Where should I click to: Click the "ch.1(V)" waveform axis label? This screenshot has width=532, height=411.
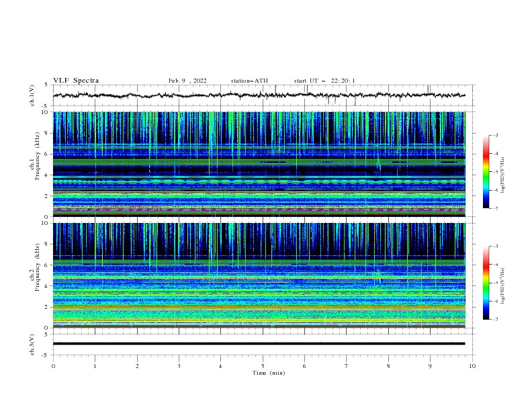(32, 95)
